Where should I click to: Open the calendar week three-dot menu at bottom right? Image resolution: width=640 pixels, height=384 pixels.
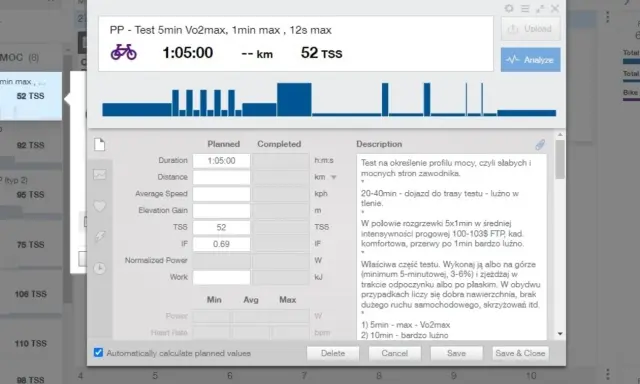(608, 374)
